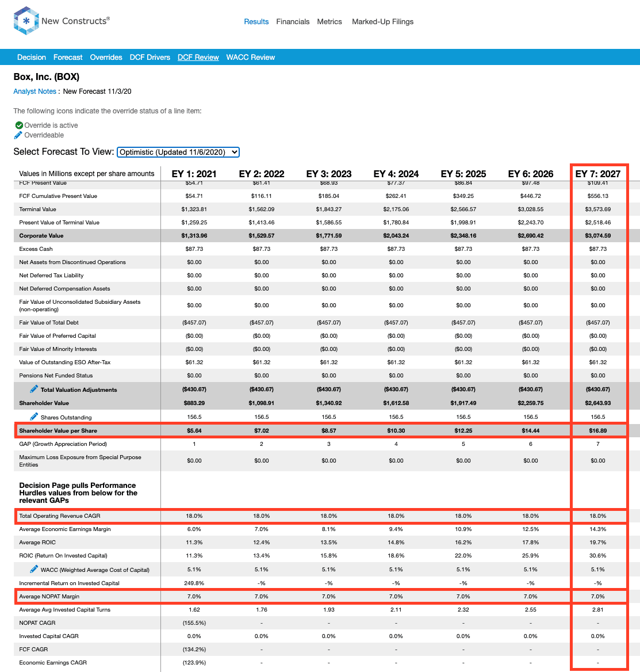Click the Average NOPAT Margin label

[x=49, y=596]
